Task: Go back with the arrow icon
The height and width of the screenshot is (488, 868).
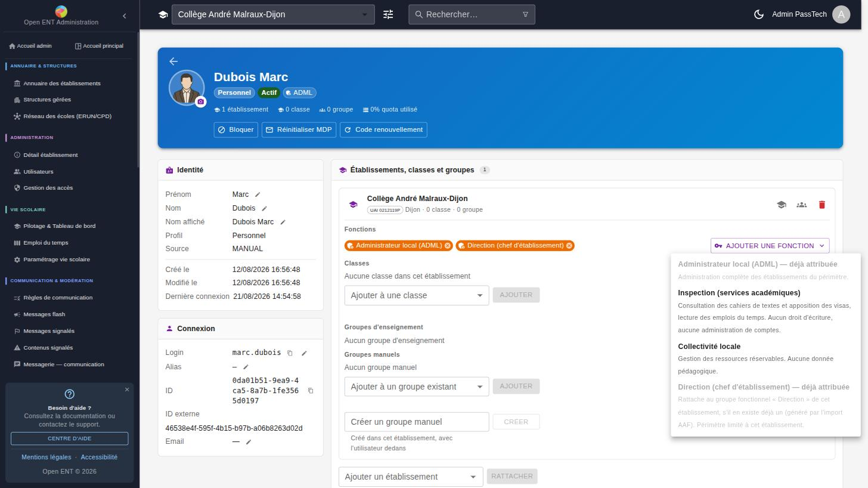Action: [173, 61]
